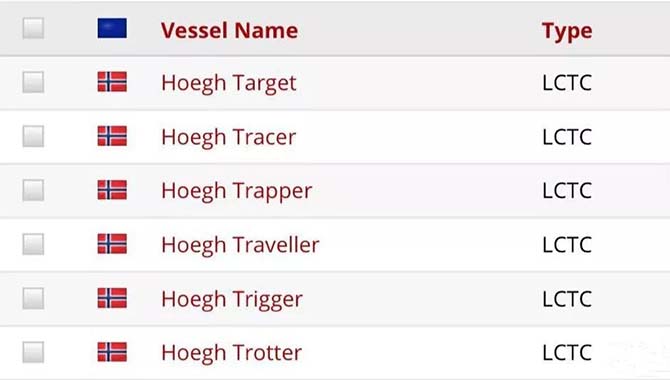This screenshot has width=670, height=380.
Task: Click the Norwegian flag beside Hoegh Target
Action: click(112, 82)
